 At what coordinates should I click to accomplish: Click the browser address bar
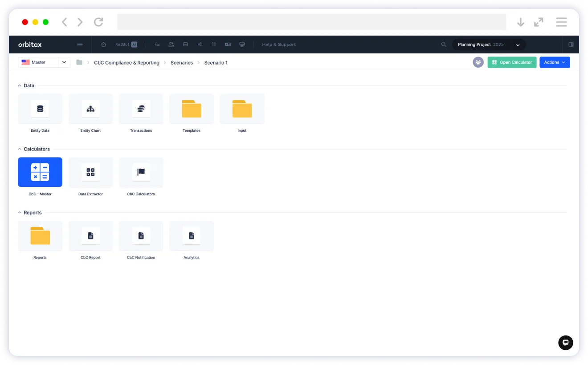tap(311, 22)
